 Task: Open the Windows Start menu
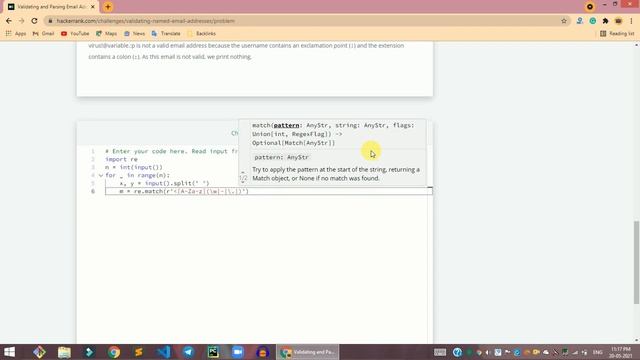click(x=9, y=352)
